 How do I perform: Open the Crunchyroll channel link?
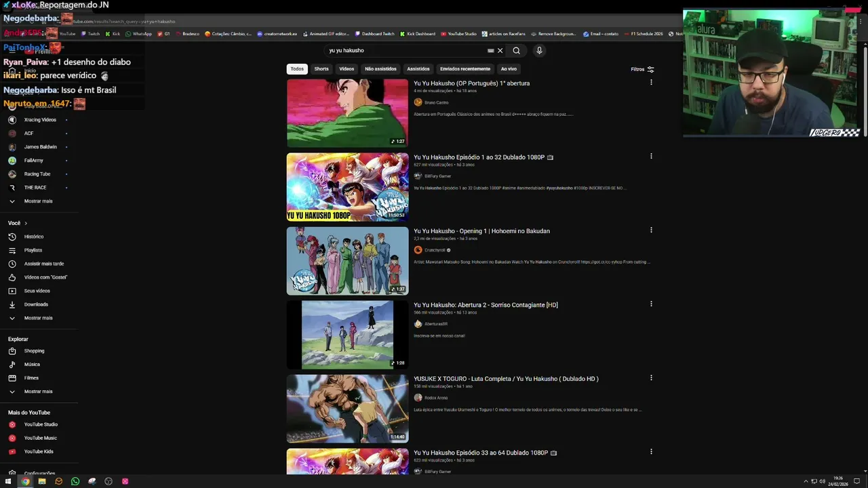(x=435, y=250)
